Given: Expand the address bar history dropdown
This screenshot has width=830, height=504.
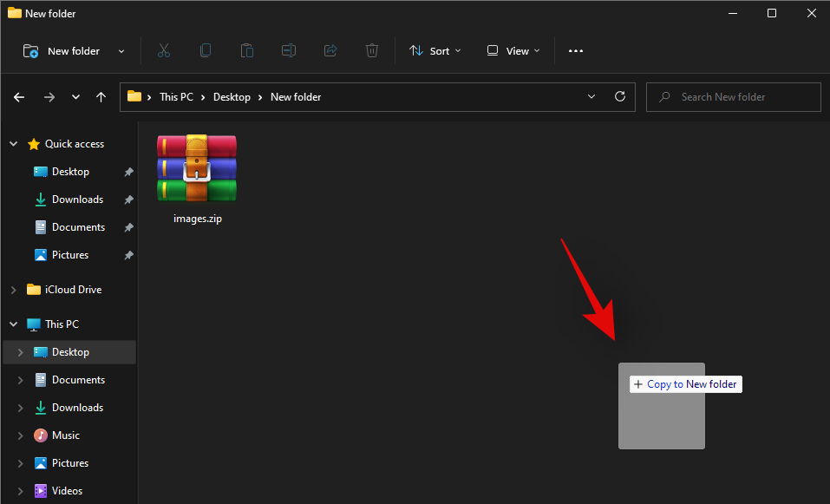Looking at the screenshot, I should click(591, 97).
